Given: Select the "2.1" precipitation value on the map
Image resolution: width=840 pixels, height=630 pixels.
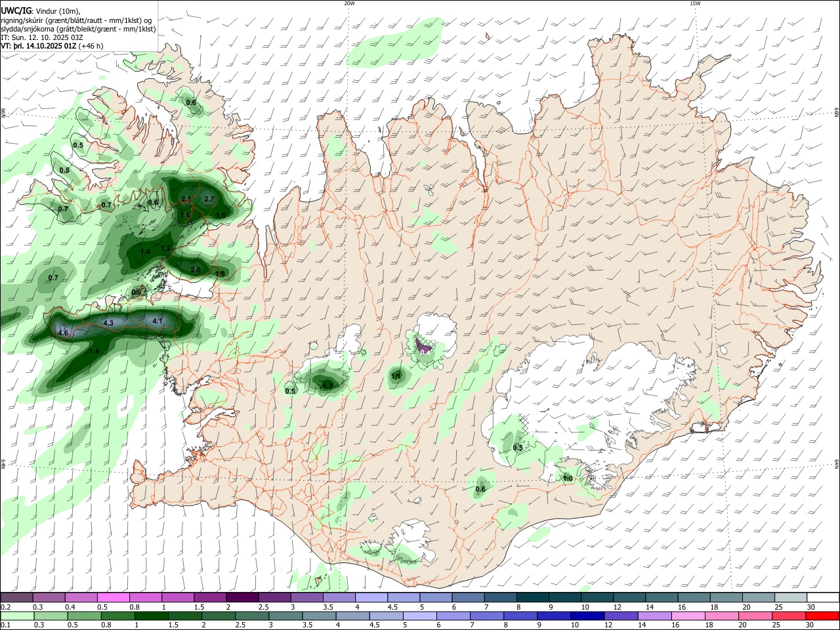Looking at the screenshot, I should pyautogui.click(x=186, y=199).
